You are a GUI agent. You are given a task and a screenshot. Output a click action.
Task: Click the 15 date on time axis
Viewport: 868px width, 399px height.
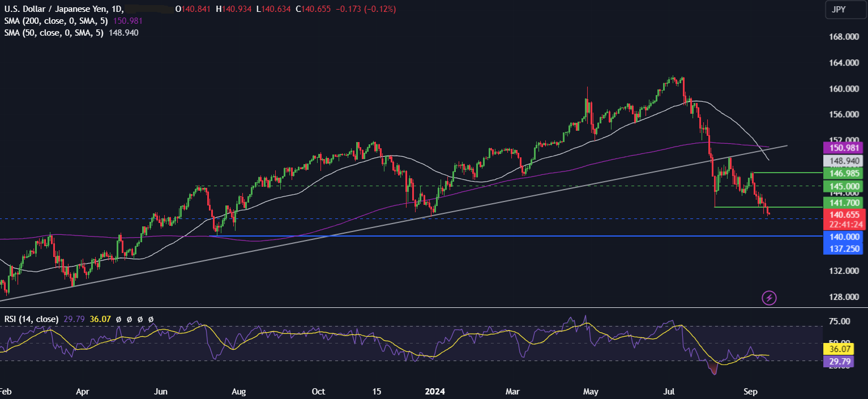(377, 391)
